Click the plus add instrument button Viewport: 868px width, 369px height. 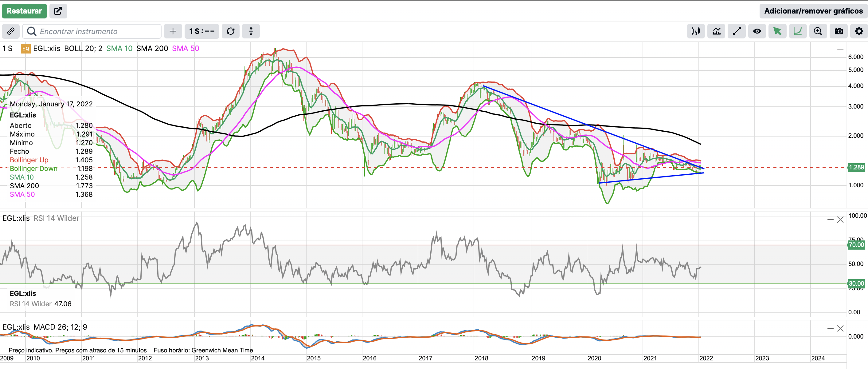173,31
